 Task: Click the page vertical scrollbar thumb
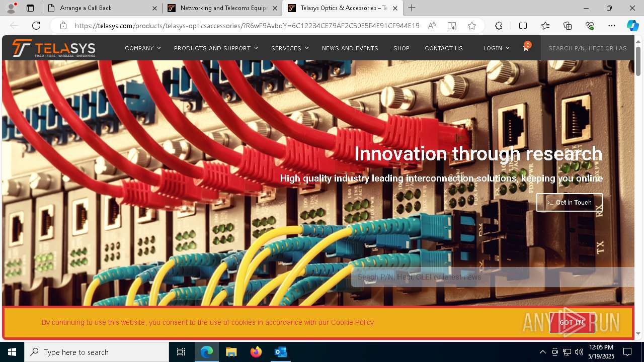click(638, 60)
